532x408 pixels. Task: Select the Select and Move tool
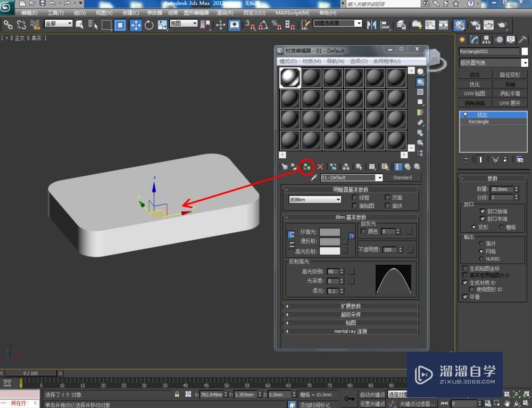tap(137, 25)
